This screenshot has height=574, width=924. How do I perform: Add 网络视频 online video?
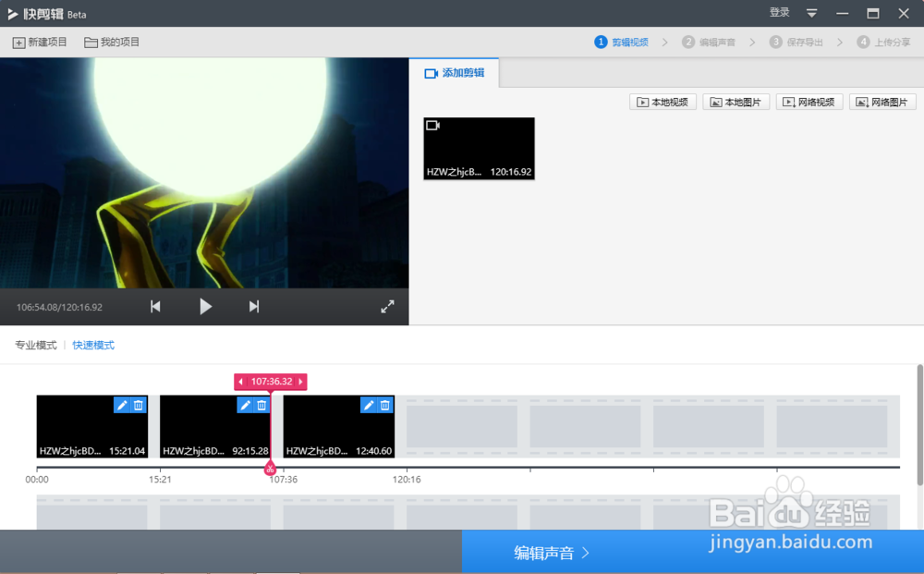coord(809,102)
